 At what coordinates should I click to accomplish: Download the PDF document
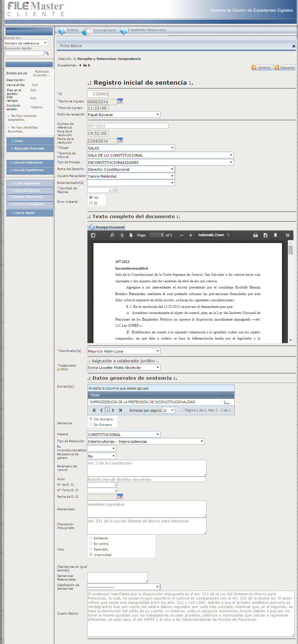(265, 235)
